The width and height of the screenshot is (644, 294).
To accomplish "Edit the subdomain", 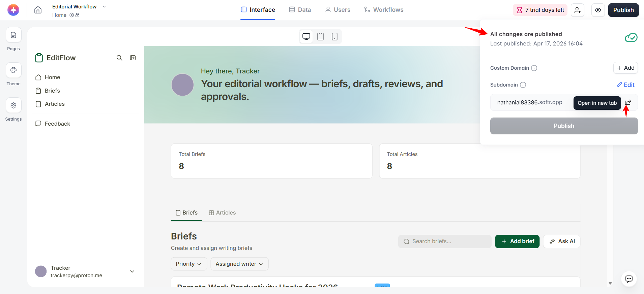I will point(625,85).
